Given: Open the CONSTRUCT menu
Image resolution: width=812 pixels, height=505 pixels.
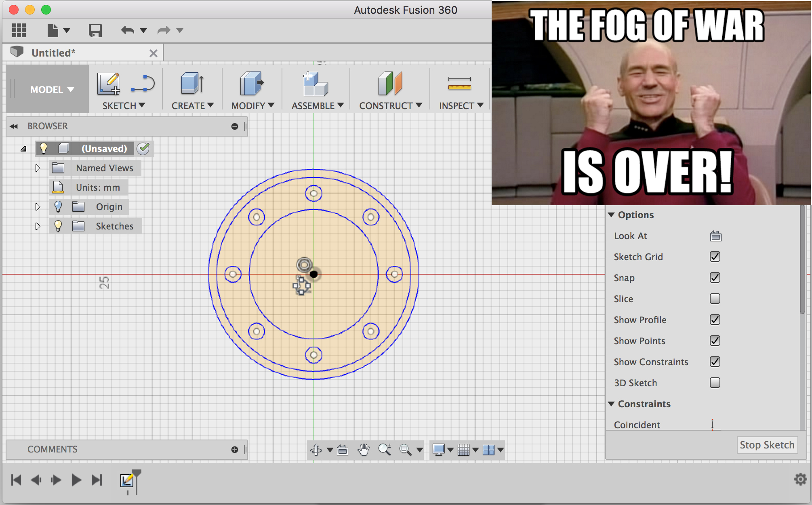Looking at the screenshot, I should [390, 106].
